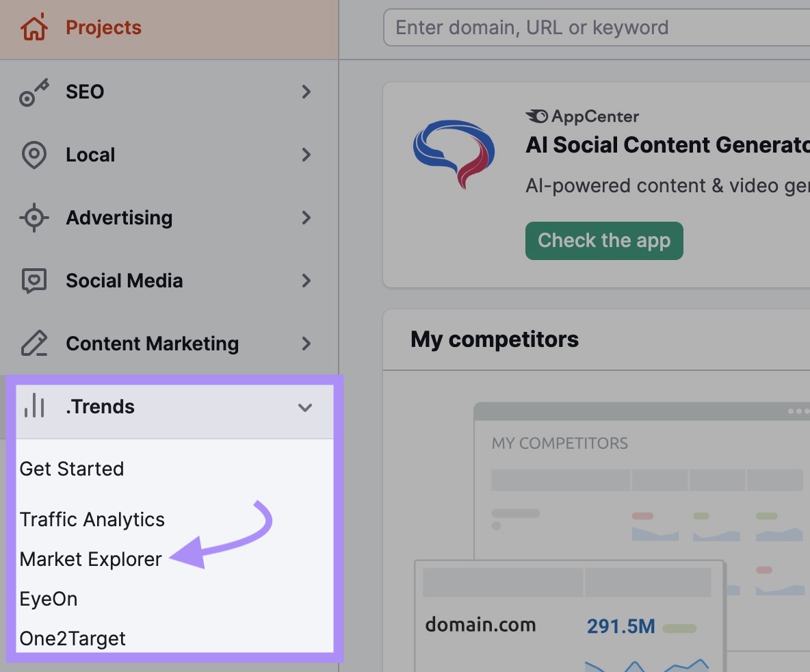The image size is (810, 672).
Task: Expand the Advertising submenu arrow
Action: coord(305,218)
